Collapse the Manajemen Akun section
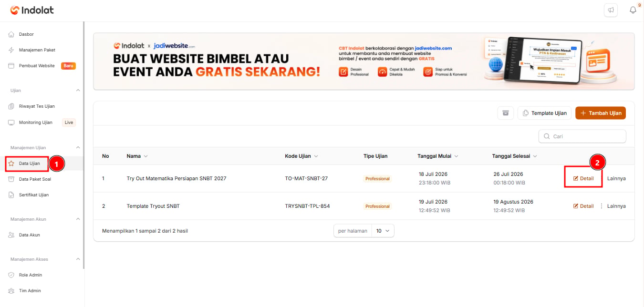 click(x=78, y=219)
